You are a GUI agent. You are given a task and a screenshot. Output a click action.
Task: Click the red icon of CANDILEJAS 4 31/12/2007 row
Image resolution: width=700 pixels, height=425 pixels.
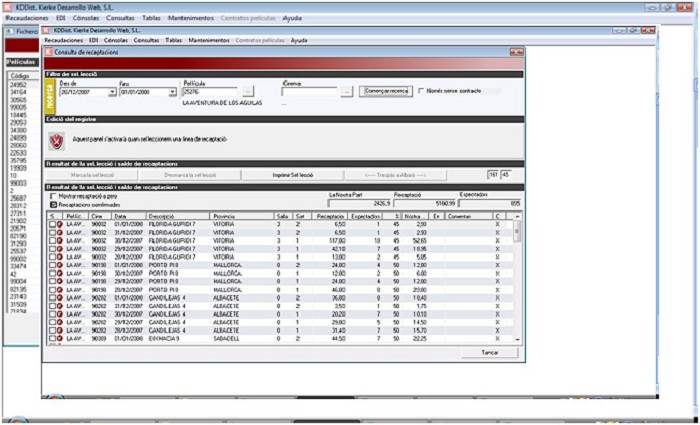(x=59, y=306)
